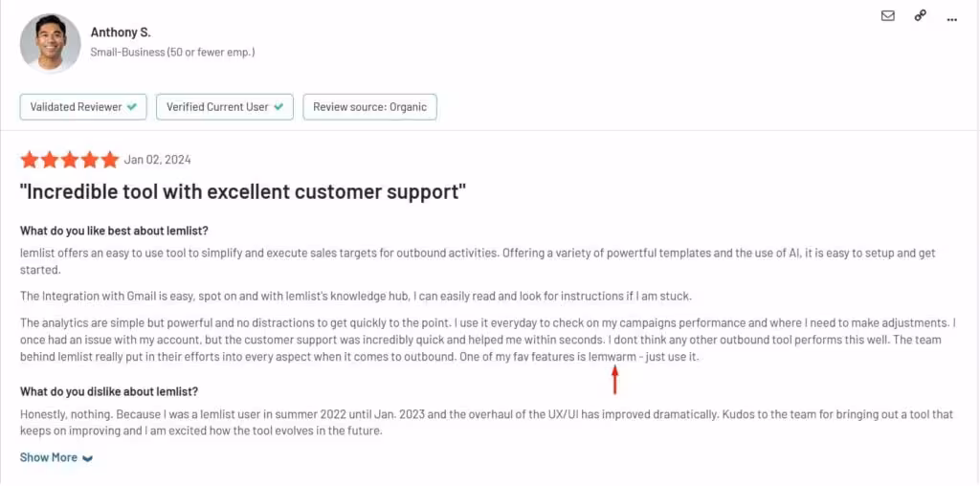The width and height of the screenshot is (980, 486).
Task: Click the third star in the rating
Action: pyautogui.click(x=70, y=160)
